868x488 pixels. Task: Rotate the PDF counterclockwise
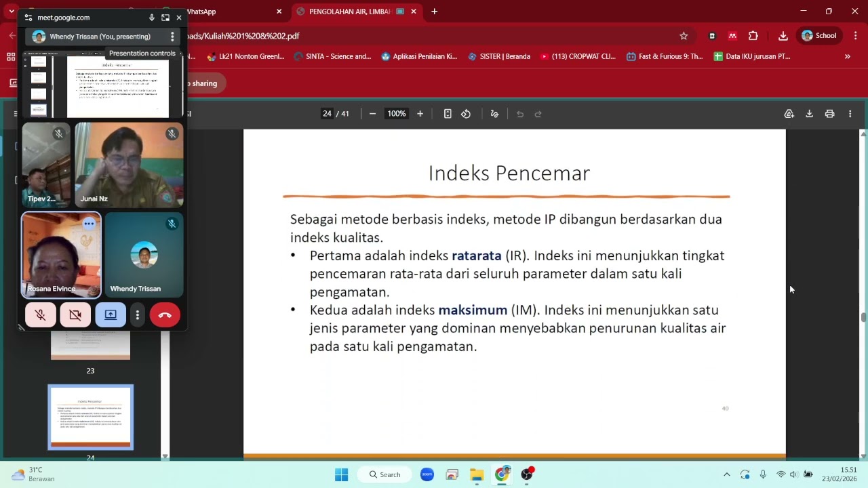point(466,114)
